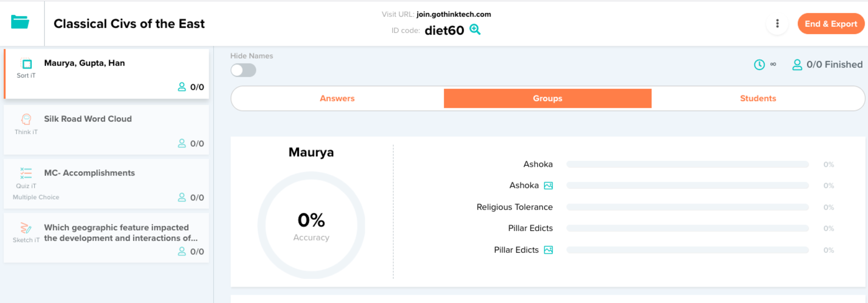
Task: Toggle the Hide Names switch
Action: (x=243, y=70)
